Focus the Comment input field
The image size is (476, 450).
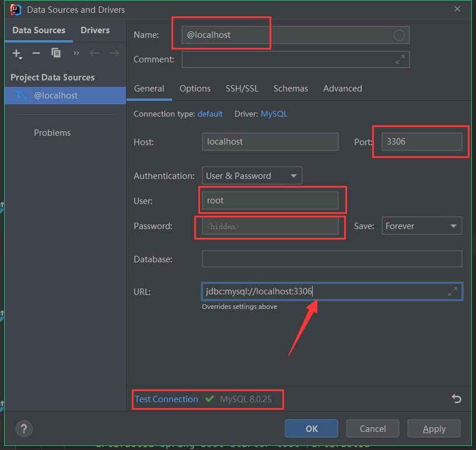click(295, 59)
